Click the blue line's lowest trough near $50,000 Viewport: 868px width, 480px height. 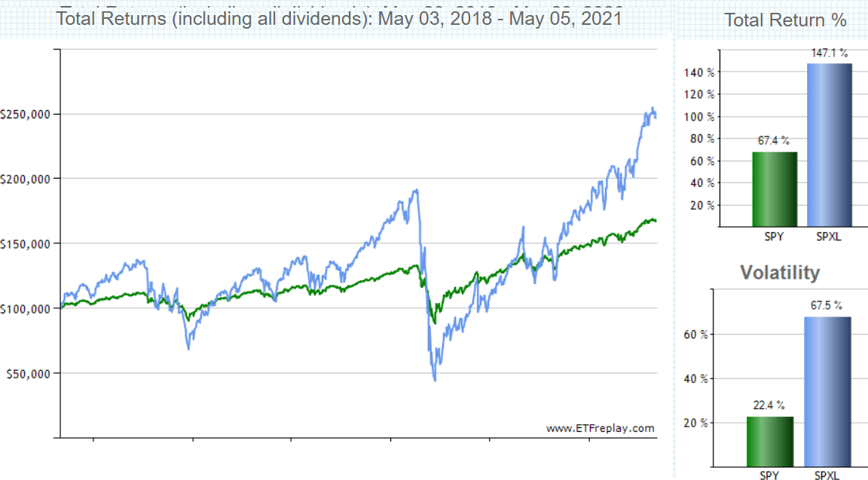(435, 379)
